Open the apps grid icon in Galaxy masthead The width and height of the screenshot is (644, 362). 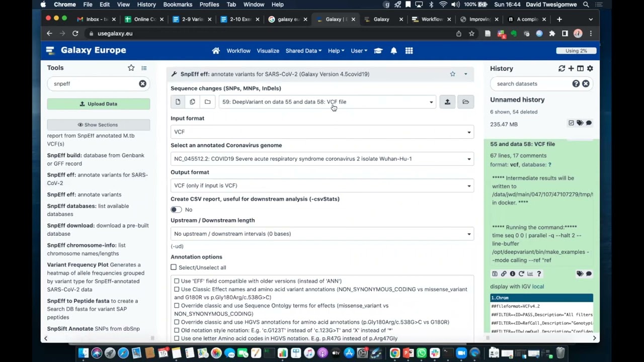click(x=409, y=51)
